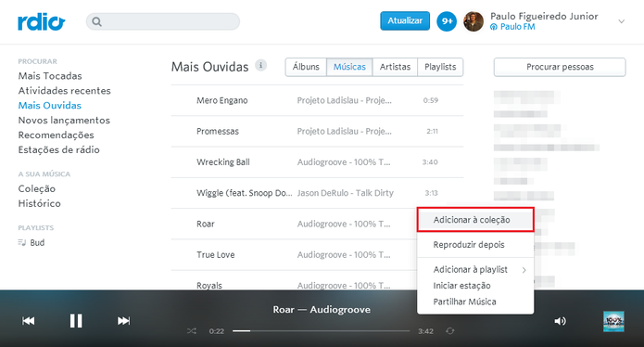
Task: Open Recomendações page
Action: pos(56,135)
